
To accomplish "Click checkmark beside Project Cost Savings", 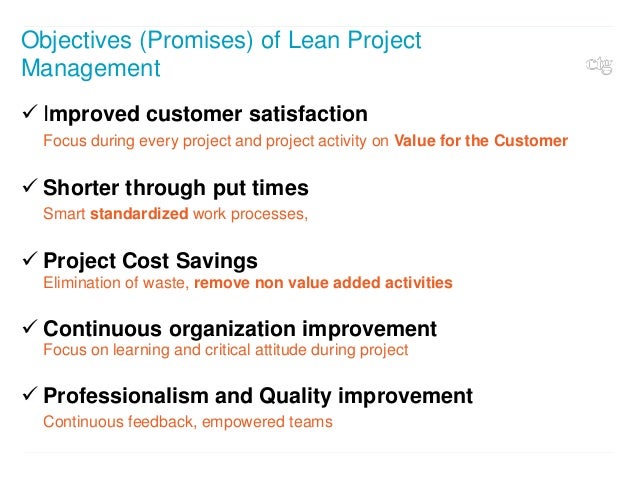I will [30, 258].
